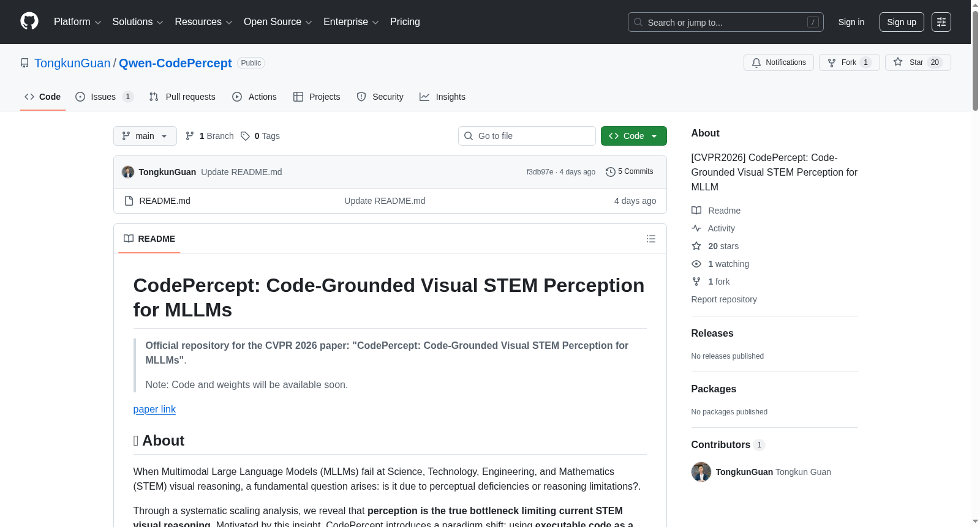
Task: Open the Pull requests tab
Action: pyautogui.click(x=183, y=97)
